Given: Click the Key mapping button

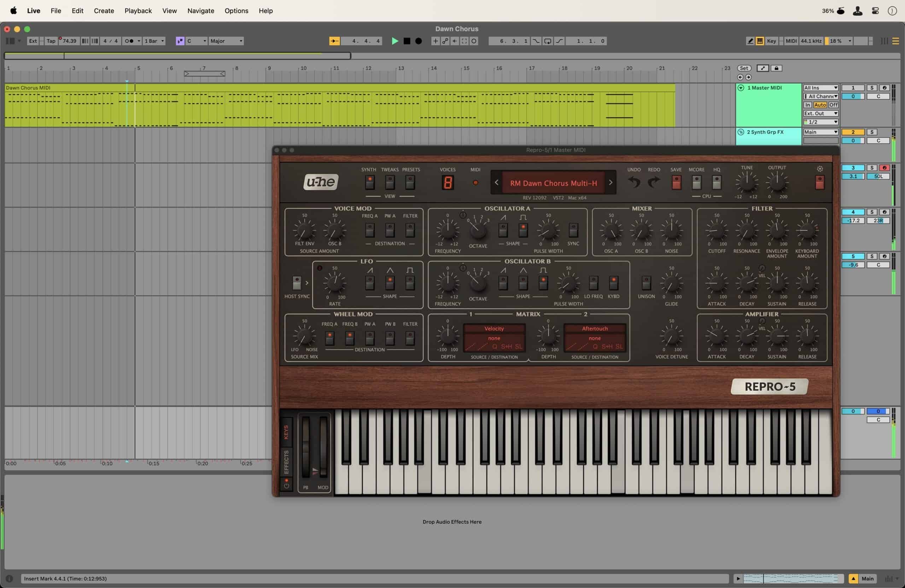Looking at the screenshot, I should tap(771, 41).
